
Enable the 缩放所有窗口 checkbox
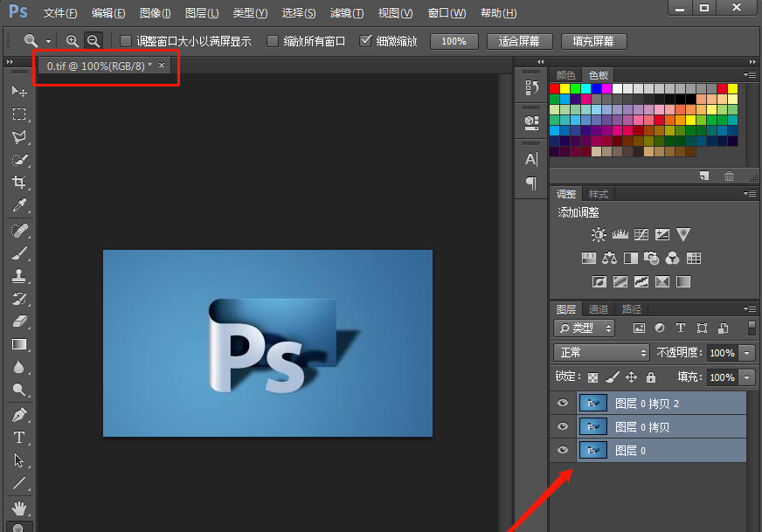pyautogui.click(x=274, y=40)
